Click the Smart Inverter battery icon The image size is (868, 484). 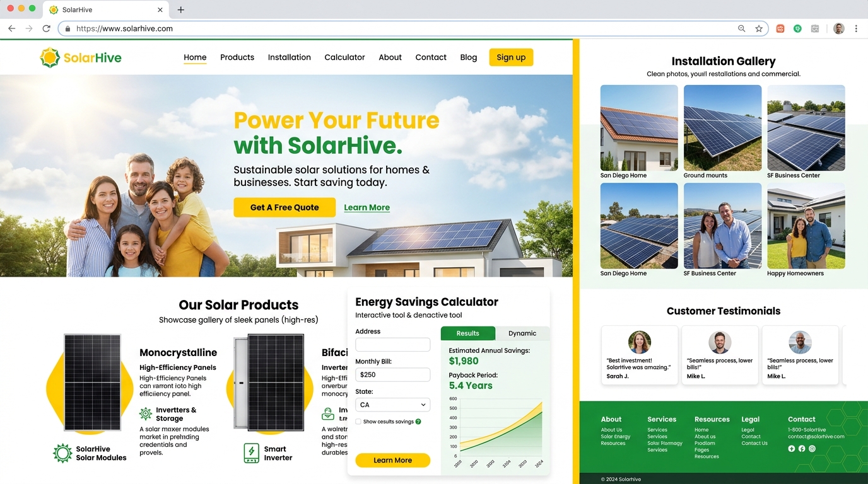pos(251,453)
